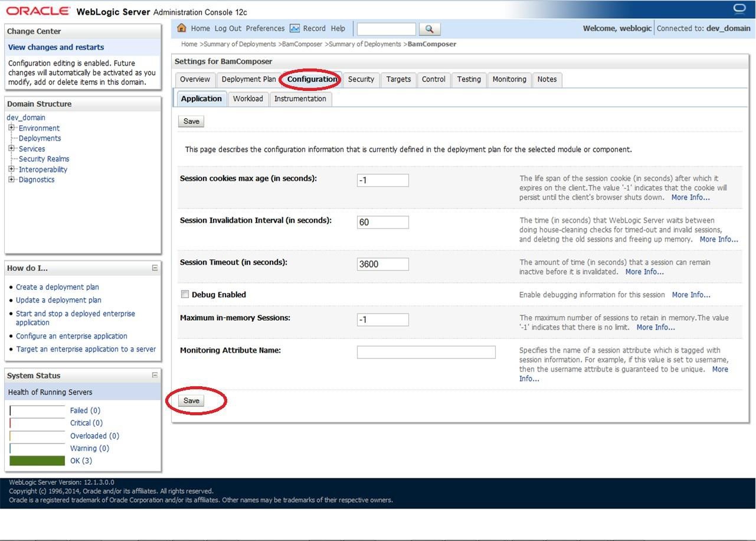The height and width of the screenshot is (541, 756).
Task: Open the Targets tab
Action: 399,79
